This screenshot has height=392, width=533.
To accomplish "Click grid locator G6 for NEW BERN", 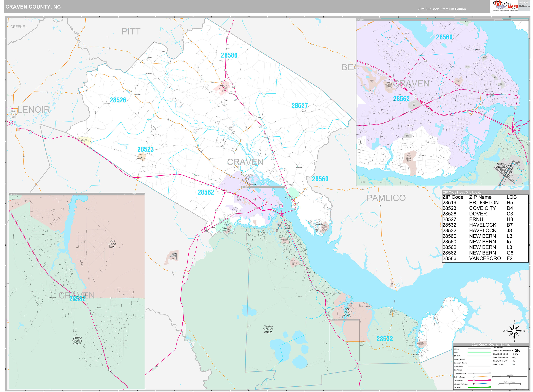I will click(x=510, y=253).
